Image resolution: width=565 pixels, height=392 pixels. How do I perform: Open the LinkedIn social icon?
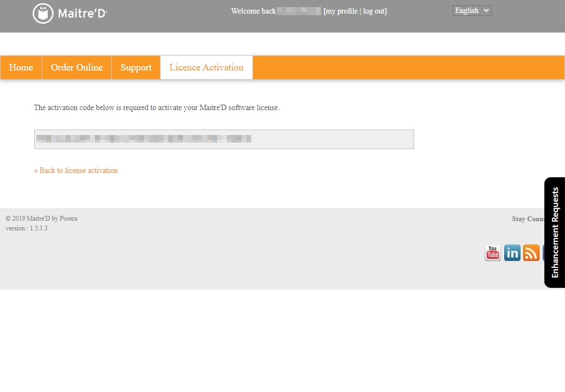coord(512,253)
